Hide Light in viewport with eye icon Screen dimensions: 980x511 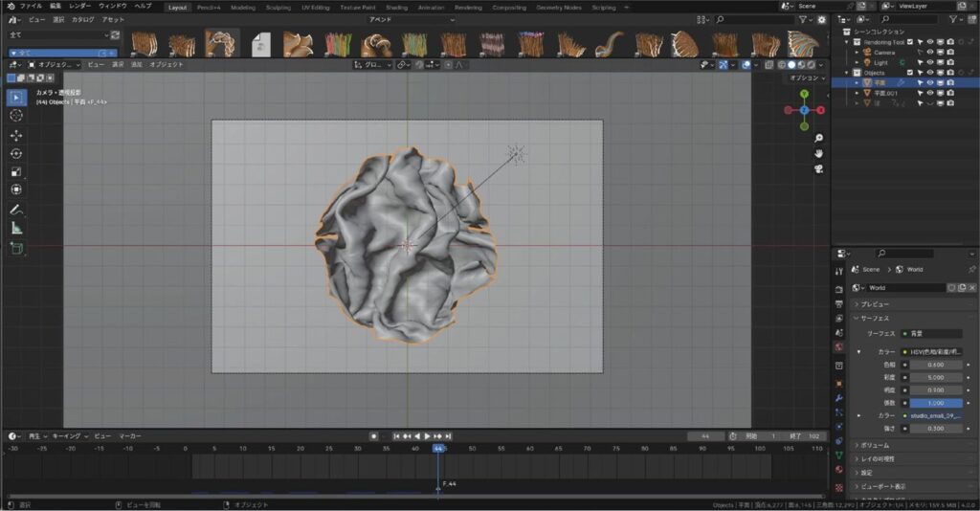[930, 62]
